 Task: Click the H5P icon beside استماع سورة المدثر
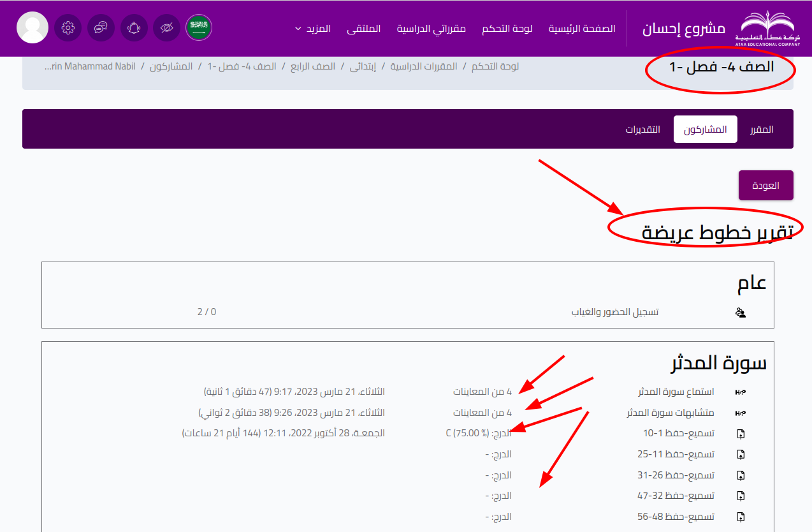(741, 392)
